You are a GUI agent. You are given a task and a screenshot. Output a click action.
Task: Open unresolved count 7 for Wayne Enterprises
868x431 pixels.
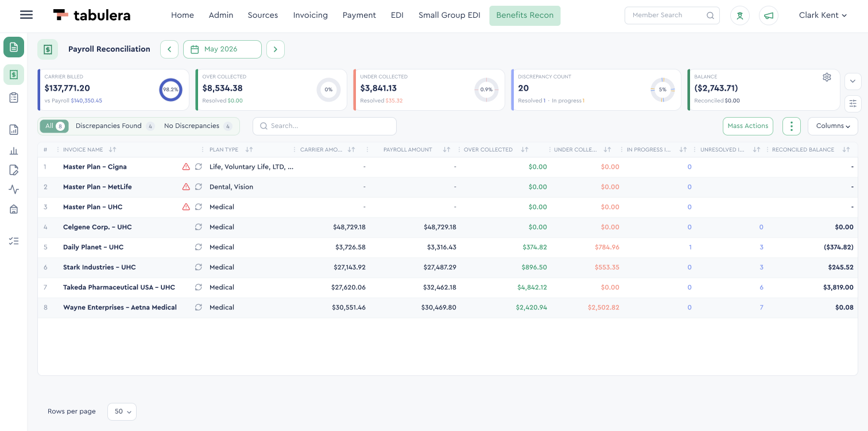click(762, 308)
